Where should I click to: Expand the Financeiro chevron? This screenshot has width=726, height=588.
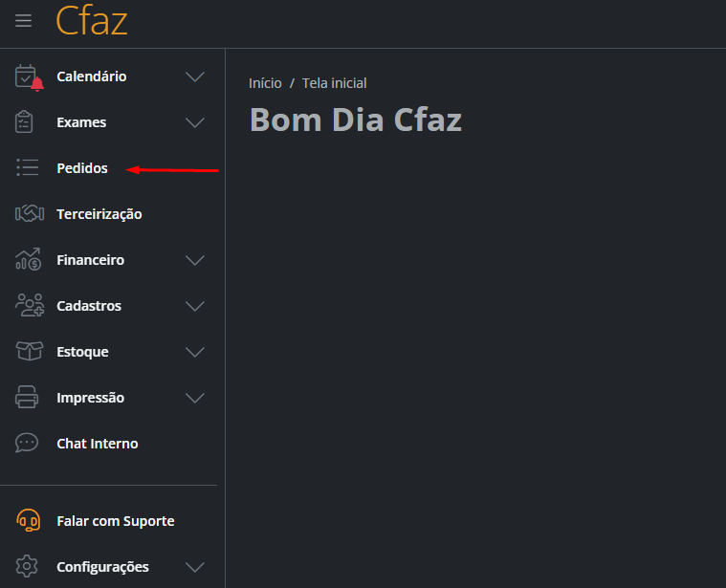point(195,260)
